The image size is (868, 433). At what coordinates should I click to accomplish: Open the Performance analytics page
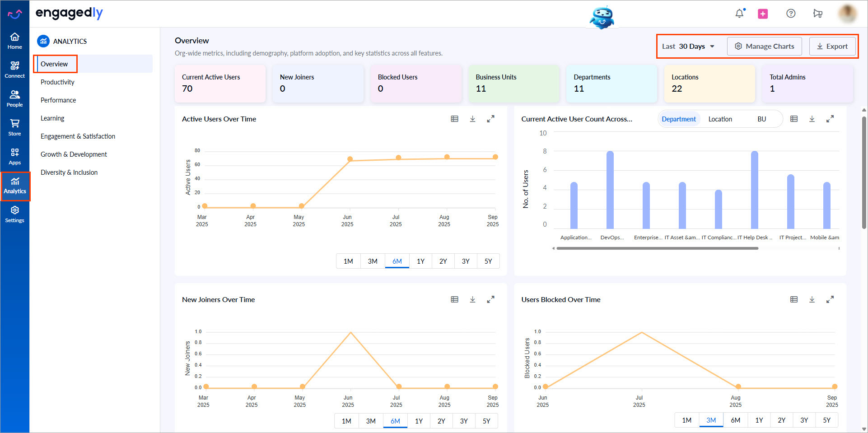click(x=58, y=100)
